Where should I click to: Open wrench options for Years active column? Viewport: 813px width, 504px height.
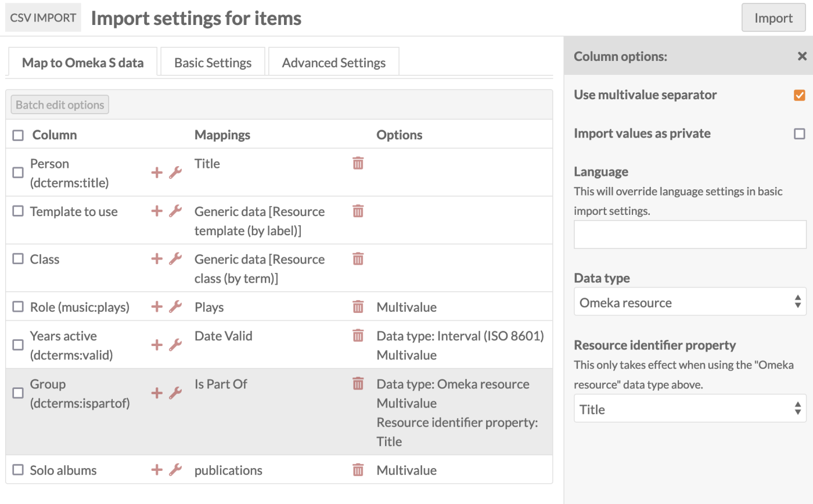175,345
